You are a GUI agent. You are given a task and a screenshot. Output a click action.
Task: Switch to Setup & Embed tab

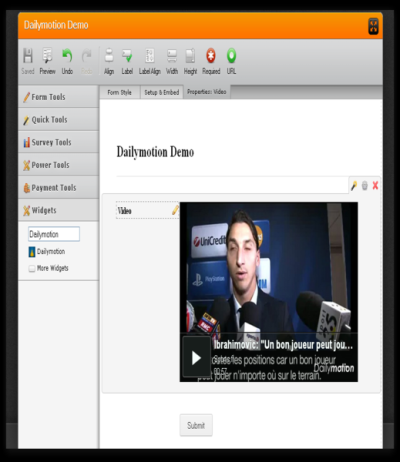pos(162,92)
